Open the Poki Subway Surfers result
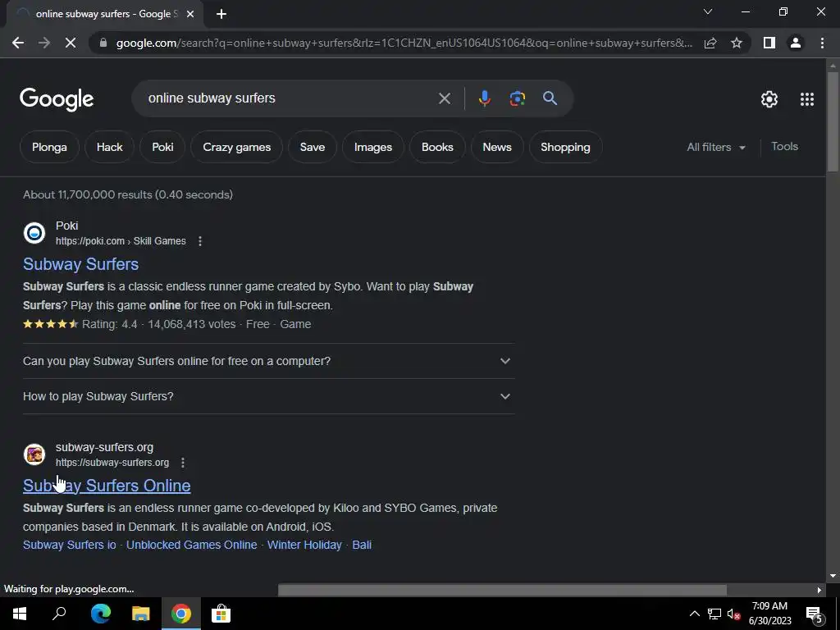Image resolution: width=840 pixels, height=630 pixels. point(81,263)
